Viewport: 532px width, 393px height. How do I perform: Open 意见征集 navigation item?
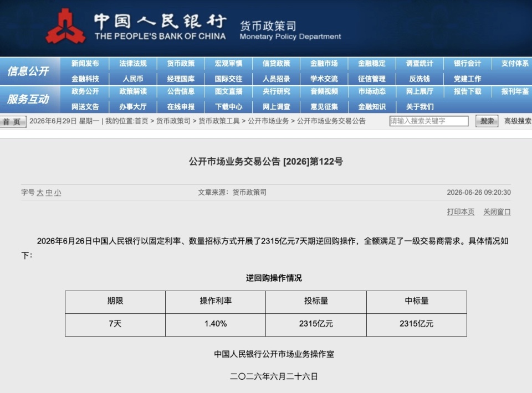coord(324,107)
